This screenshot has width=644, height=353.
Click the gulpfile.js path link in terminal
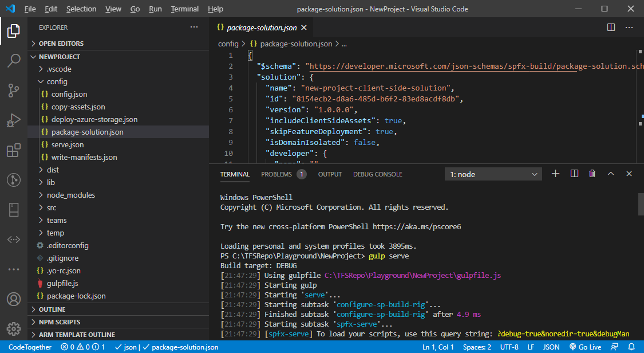click(413, 275)
